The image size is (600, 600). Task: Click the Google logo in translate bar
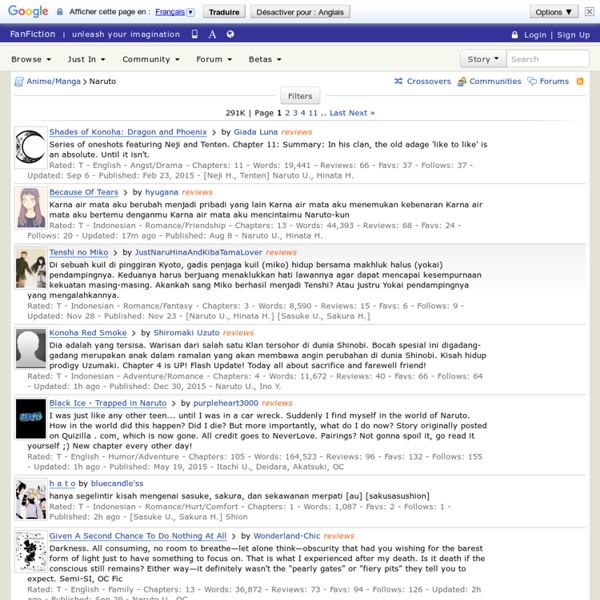click(28, 11)
